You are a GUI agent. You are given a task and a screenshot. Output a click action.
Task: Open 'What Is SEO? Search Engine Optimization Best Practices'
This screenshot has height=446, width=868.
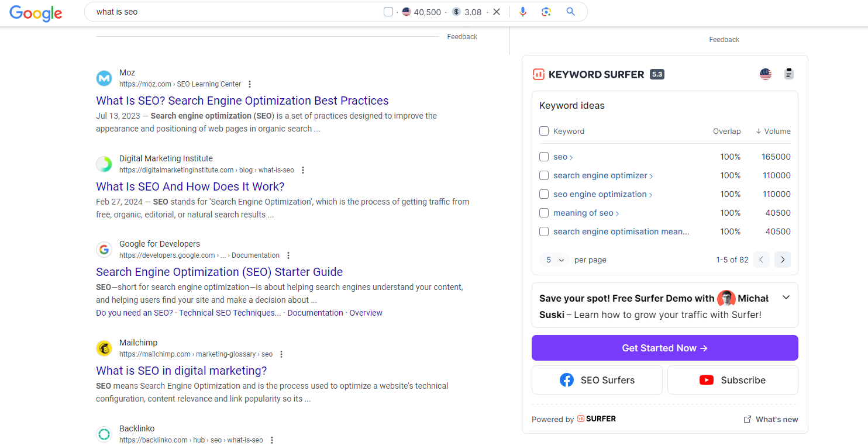242,101
